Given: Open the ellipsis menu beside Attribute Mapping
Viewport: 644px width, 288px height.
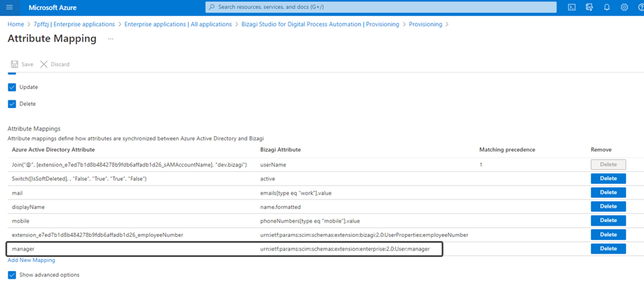Looking at the screenshot, I should click(x=111, y=39).
